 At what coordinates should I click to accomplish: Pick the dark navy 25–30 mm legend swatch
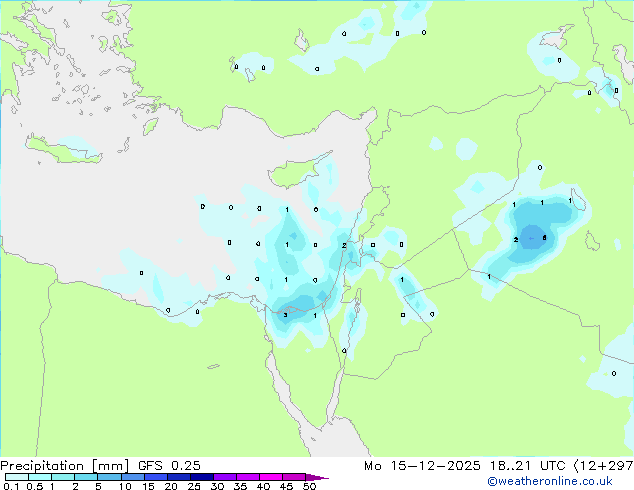(x=201, y=477)
